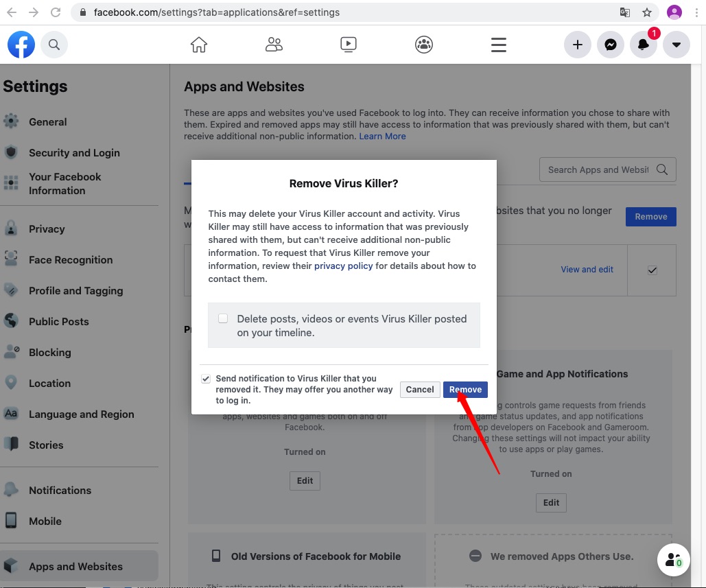
Task: Click View and edit link
Action: coord(587,269)
